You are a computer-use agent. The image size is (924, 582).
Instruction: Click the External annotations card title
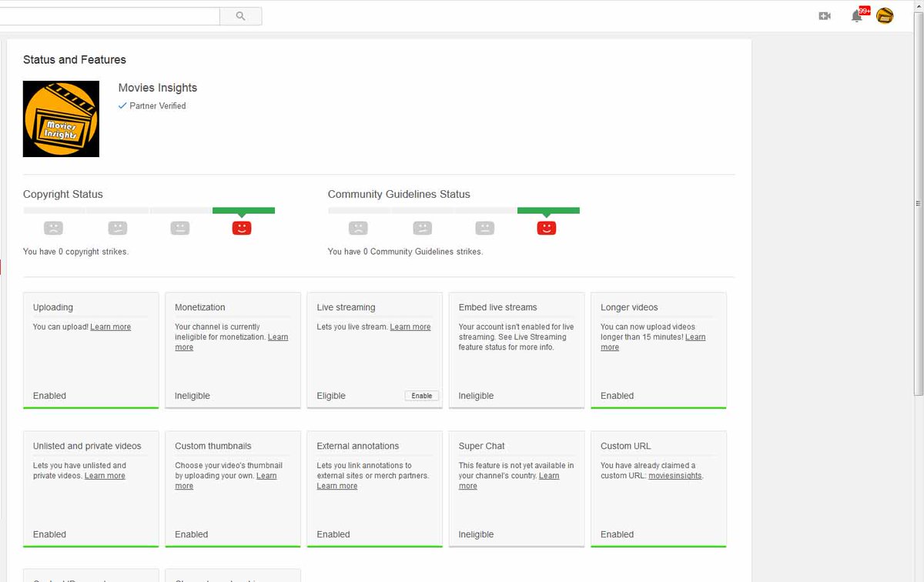click(358, 446)
